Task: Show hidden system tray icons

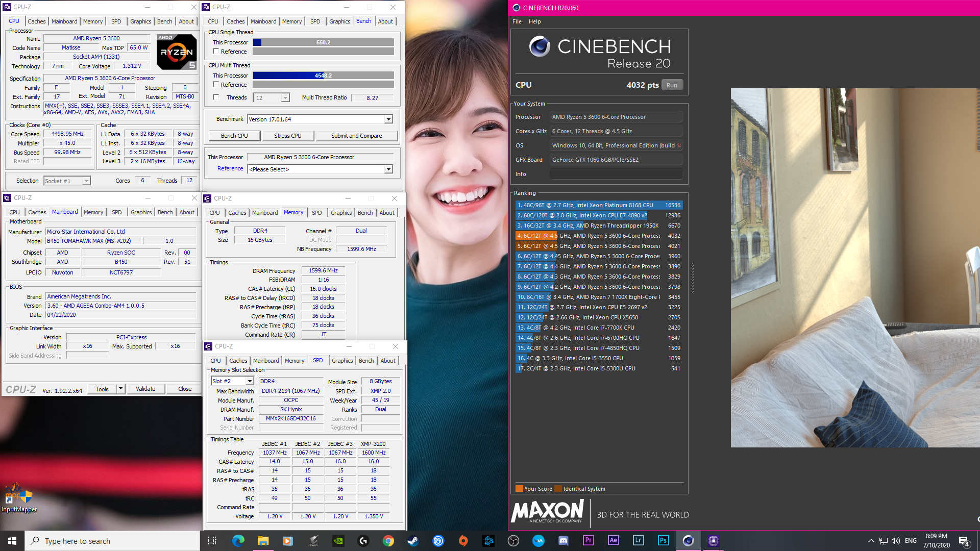Action: pyautogui.click(x=871, y=541)
